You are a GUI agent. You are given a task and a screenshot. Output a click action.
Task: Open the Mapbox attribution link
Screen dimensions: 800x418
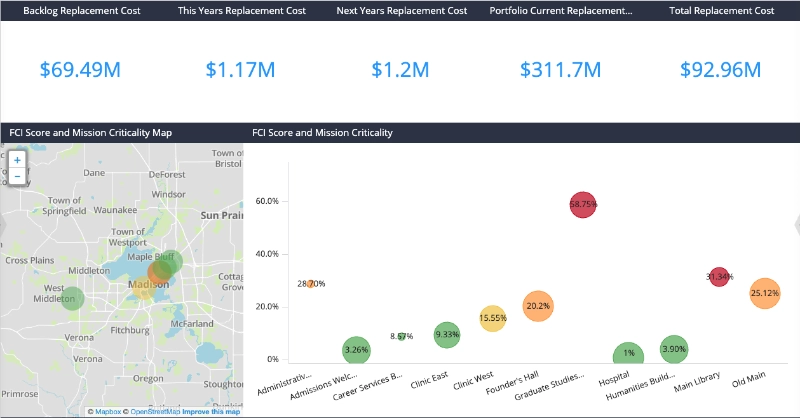108,412
